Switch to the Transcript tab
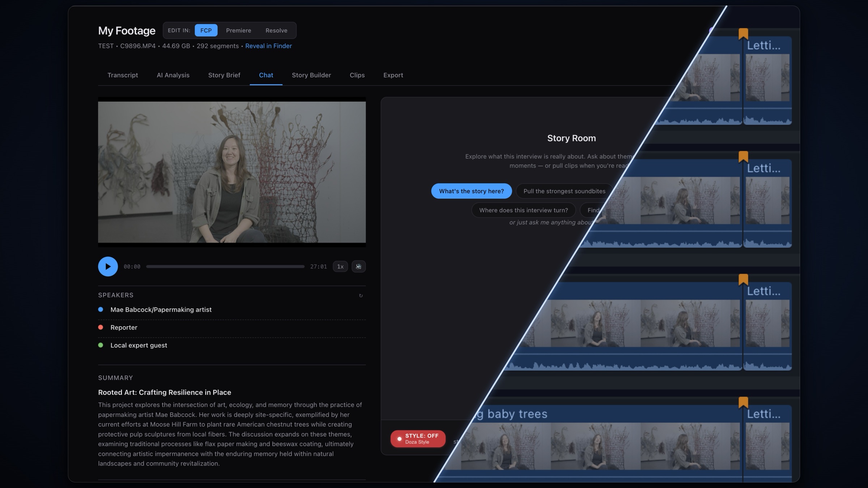The width and height of the screenshot is (868, 488). [123, 75]
